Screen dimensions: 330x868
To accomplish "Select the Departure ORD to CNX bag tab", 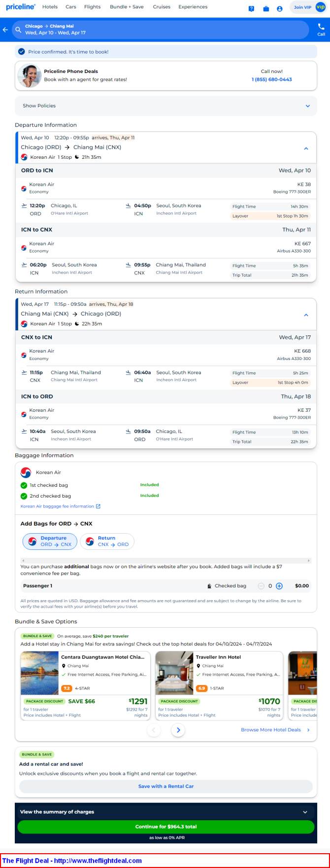I will [x=50, y=541].
